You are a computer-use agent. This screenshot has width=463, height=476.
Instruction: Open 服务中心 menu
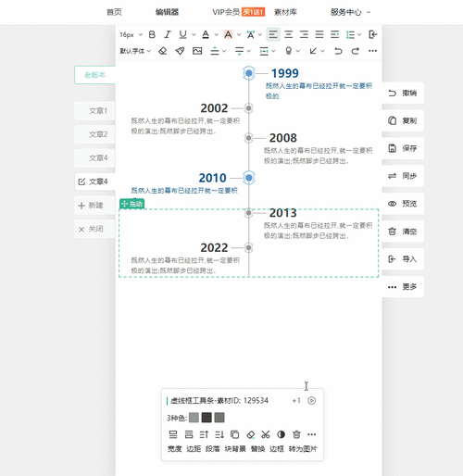coord(350,12)
